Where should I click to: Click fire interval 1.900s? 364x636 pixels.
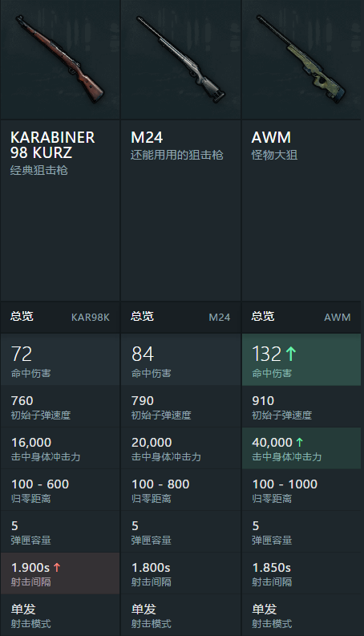(30, 568)
